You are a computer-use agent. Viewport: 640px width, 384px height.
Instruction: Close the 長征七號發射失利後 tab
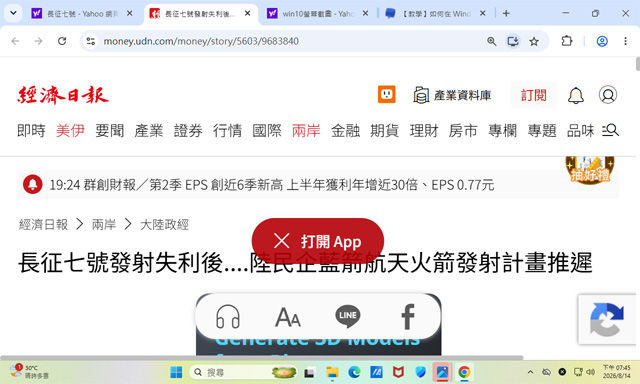click(247, 13)
